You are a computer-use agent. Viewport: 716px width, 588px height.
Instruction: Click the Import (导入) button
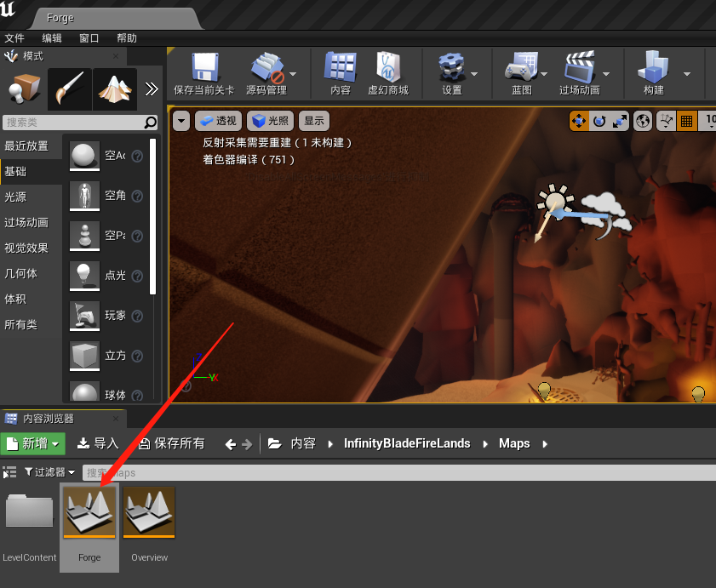[98, 443]
